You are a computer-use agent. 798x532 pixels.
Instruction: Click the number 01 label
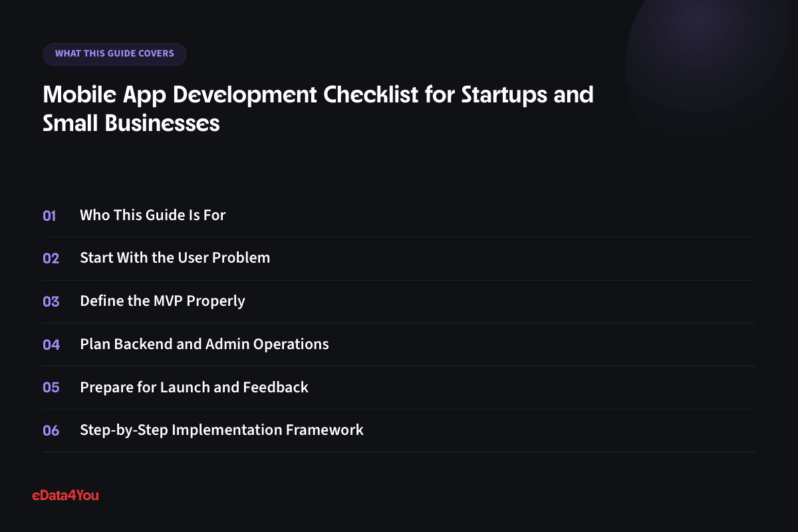pyautogui.click(x=50, y=215)
